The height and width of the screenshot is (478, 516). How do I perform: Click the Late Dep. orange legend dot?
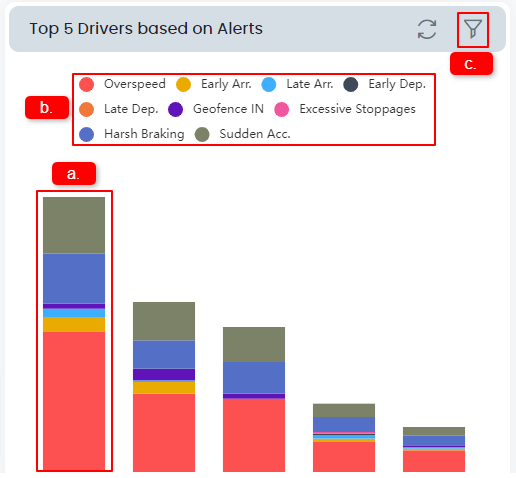87,109
